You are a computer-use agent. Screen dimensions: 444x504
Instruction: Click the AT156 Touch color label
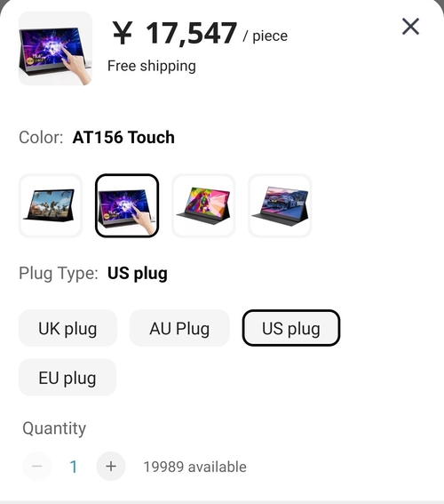click(123, 137)
